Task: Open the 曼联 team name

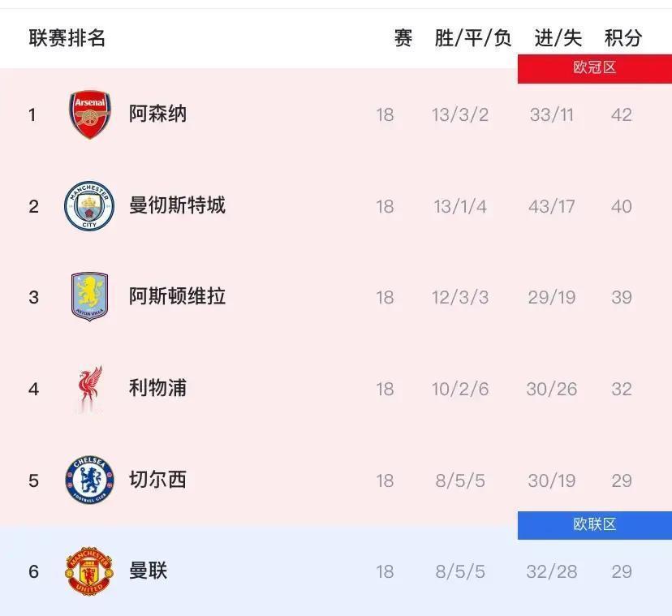Action: [148, 571]
